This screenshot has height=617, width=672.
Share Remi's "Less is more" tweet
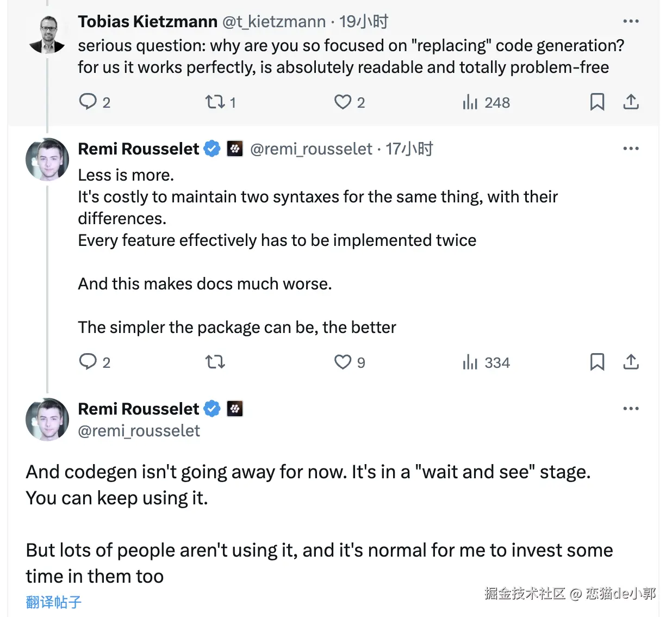631,362
